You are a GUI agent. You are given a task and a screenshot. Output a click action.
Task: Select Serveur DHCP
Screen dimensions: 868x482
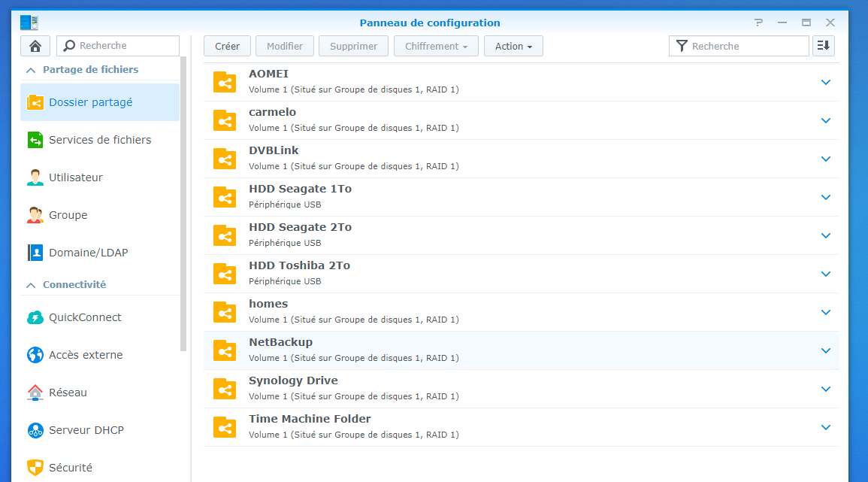click(x=100, y=430)
